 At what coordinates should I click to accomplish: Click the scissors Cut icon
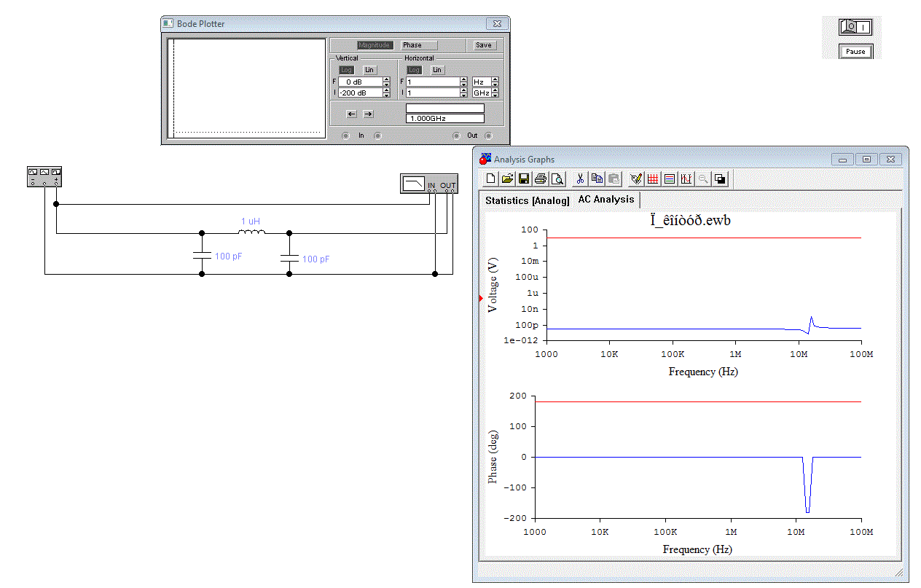pos(581,179)
